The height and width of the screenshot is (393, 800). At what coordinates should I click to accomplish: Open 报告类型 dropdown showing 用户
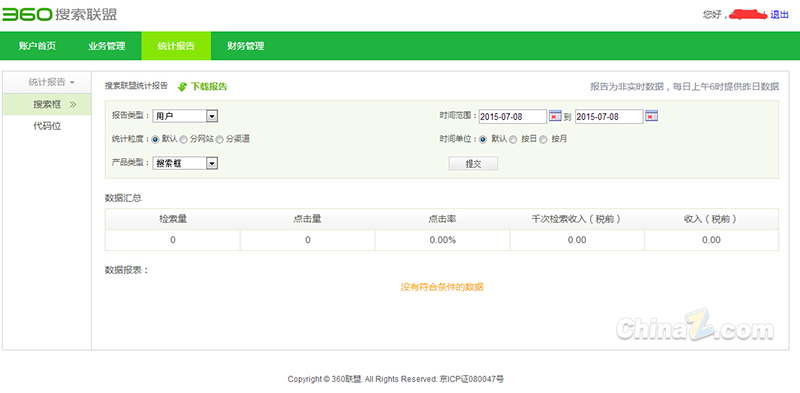(185, 116)
